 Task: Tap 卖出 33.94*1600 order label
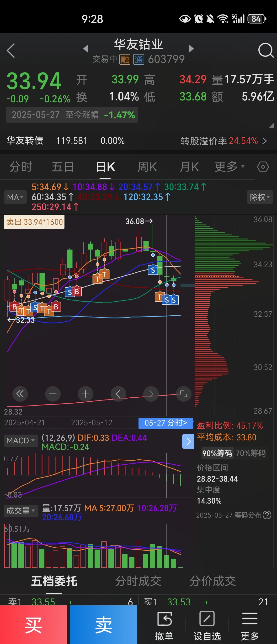34,222
